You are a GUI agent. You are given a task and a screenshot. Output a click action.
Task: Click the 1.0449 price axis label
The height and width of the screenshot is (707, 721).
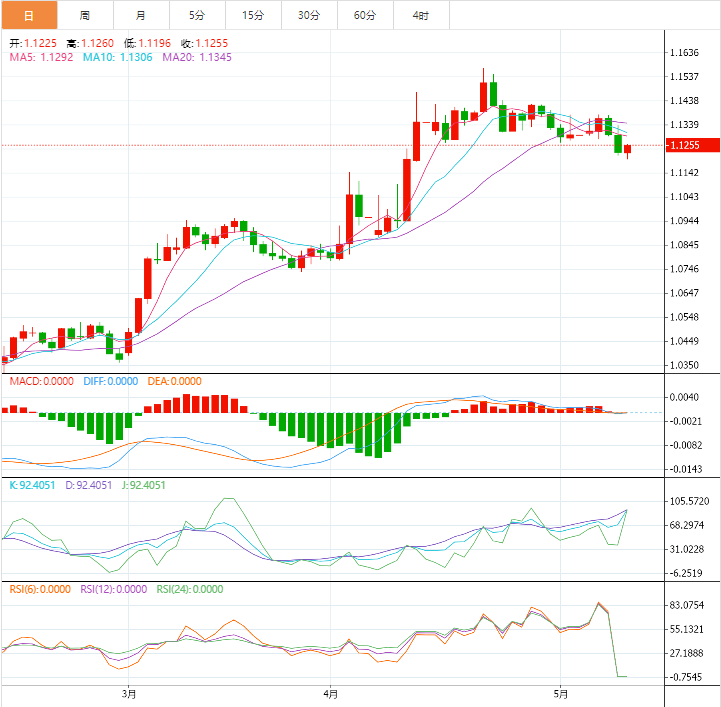(x=684, y=341)
